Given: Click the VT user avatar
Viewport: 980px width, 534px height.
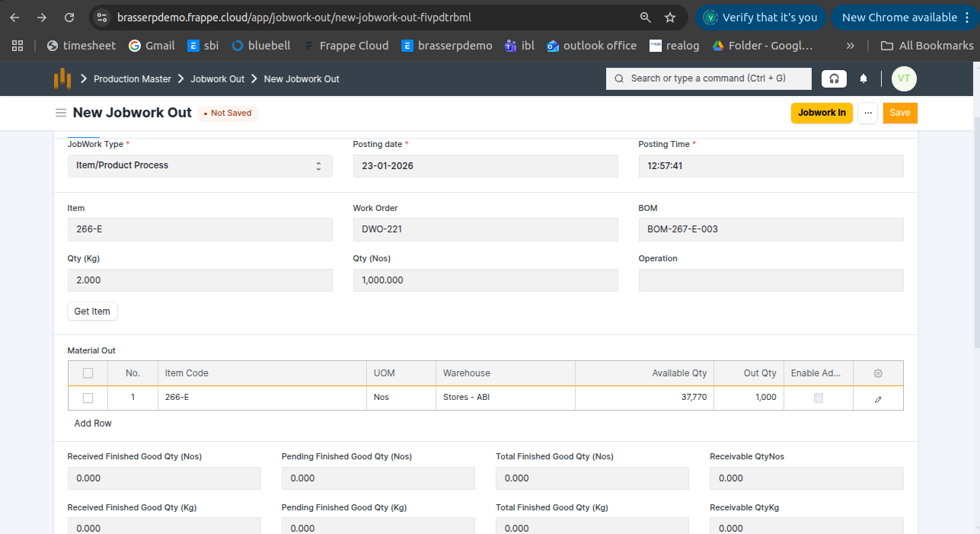Looking at the screenshot, I should (x=904, y=78).
